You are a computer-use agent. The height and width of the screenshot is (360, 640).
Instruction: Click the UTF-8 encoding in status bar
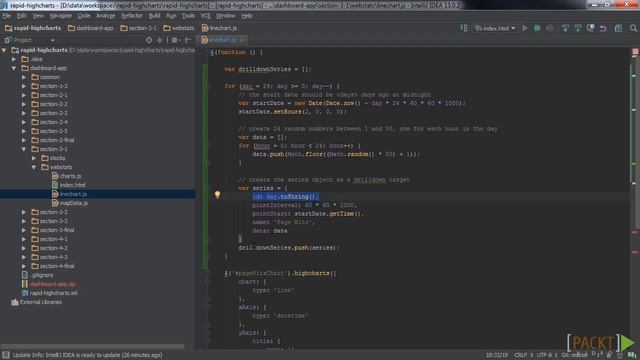point(546,355)
